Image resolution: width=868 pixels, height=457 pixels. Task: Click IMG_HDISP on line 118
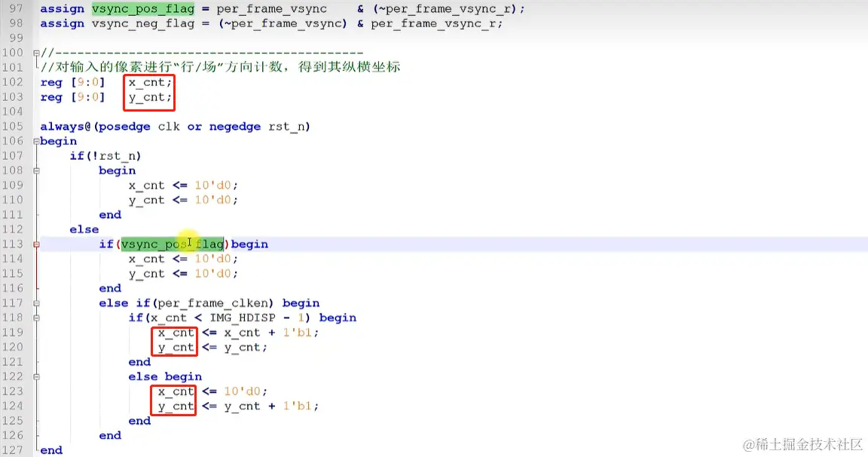(x=243, y=318)
